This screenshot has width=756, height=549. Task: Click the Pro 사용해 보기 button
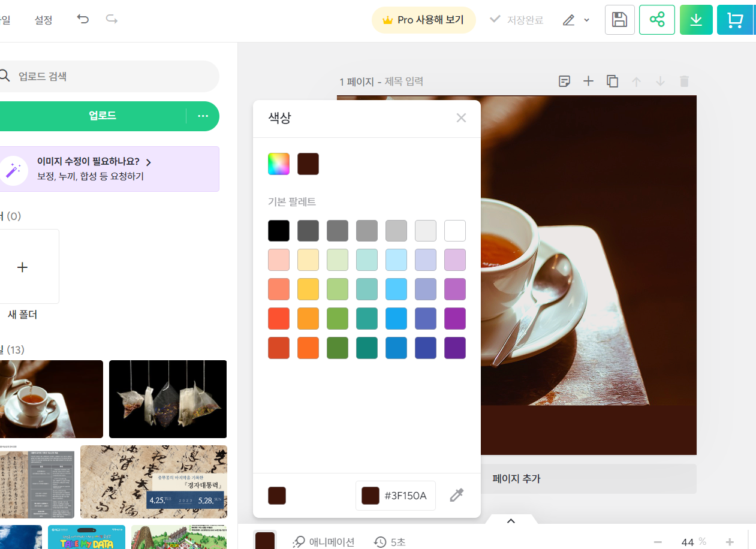click(424, 20)
